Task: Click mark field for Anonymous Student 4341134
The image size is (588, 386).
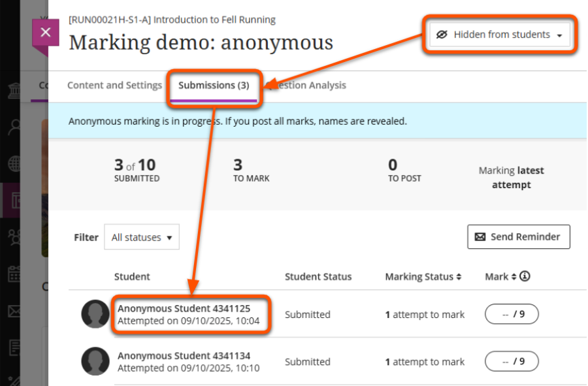Action: 512,361
